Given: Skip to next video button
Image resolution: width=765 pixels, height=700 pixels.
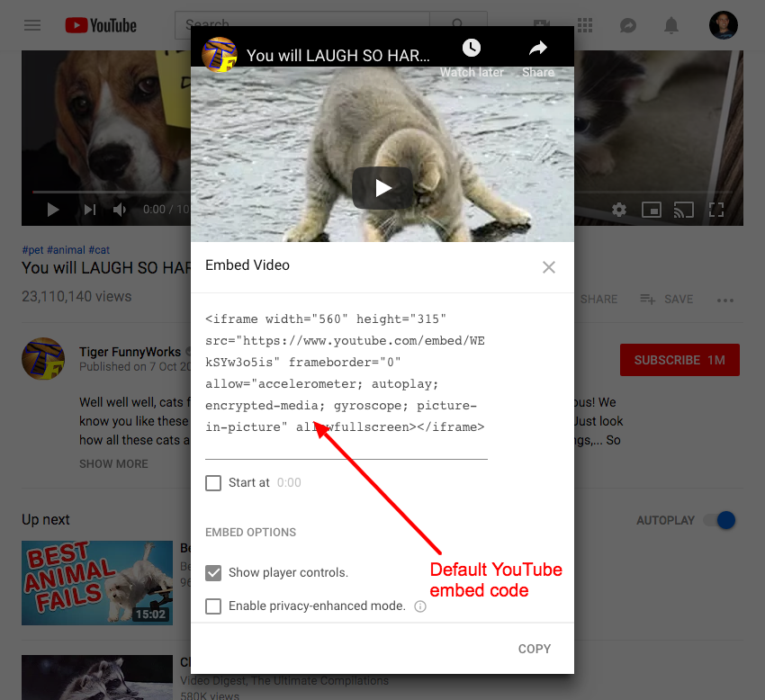Looking at the screenshot, I should pyautogui.click(x=90, y=210).
